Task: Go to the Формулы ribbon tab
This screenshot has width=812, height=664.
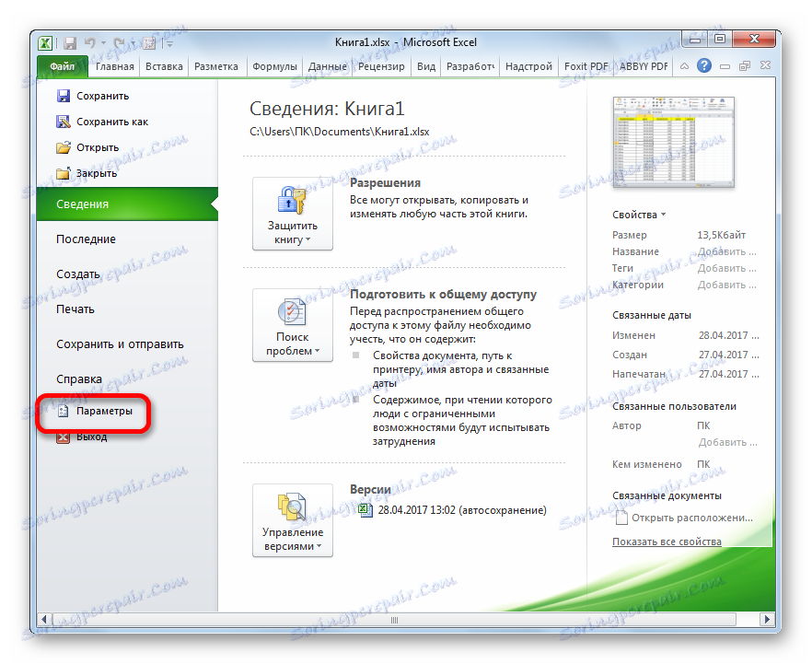Action: pos(274,66)
